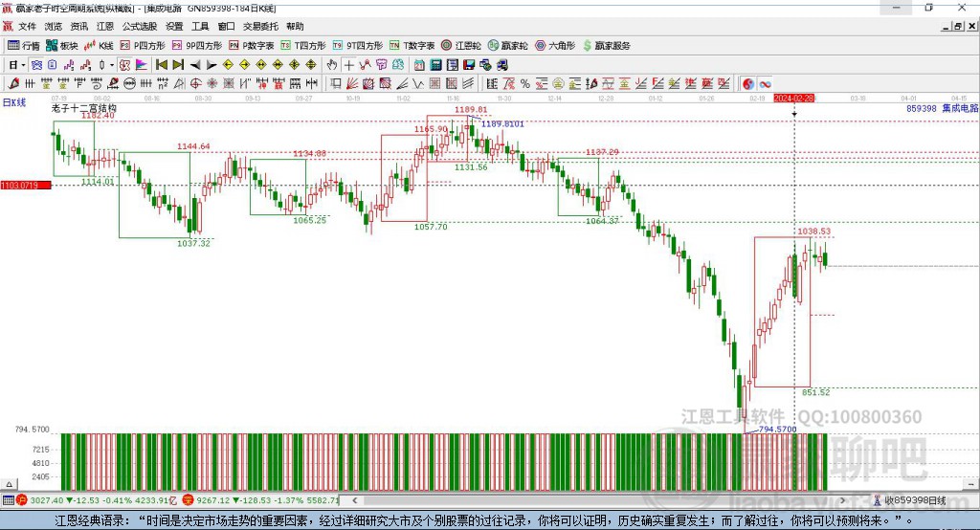
Task: Open the 公式选股 menu
Action: [x=140, y=26]
